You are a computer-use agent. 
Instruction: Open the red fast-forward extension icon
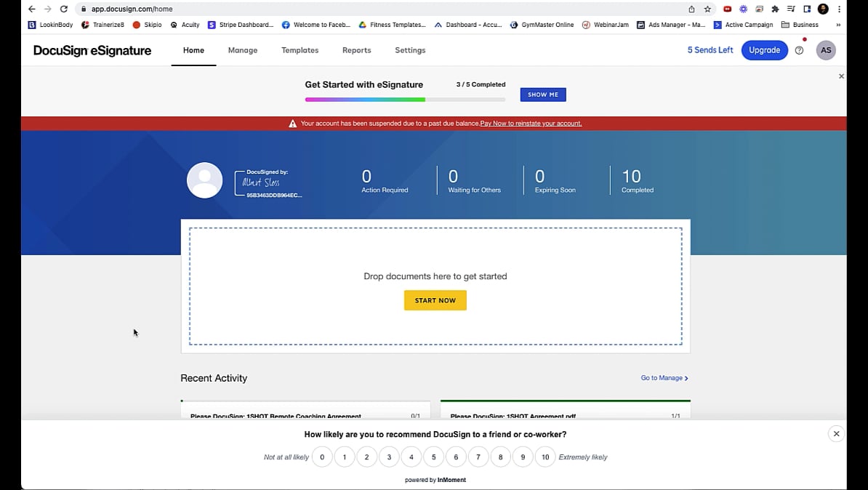click(728, 9)
